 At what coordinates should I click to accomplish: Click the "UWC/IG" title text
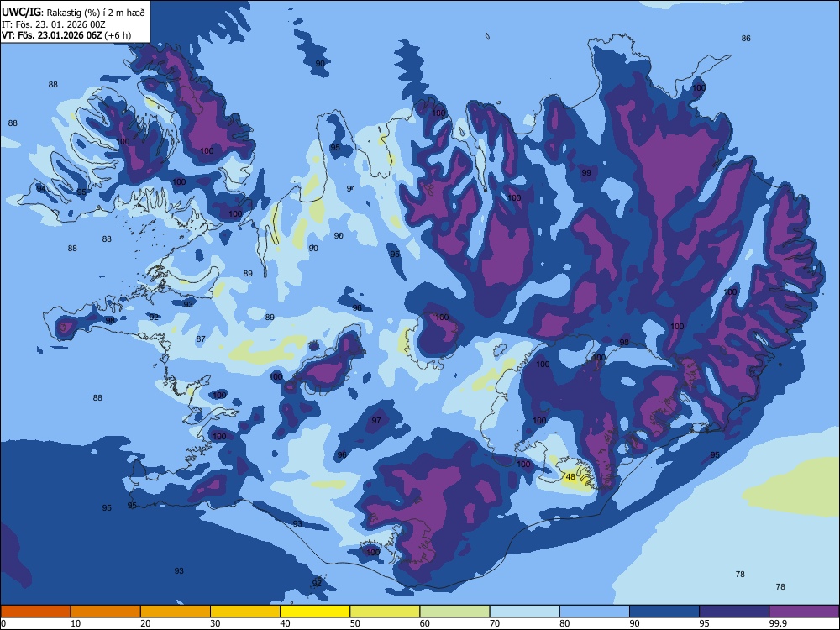[21, 12]
